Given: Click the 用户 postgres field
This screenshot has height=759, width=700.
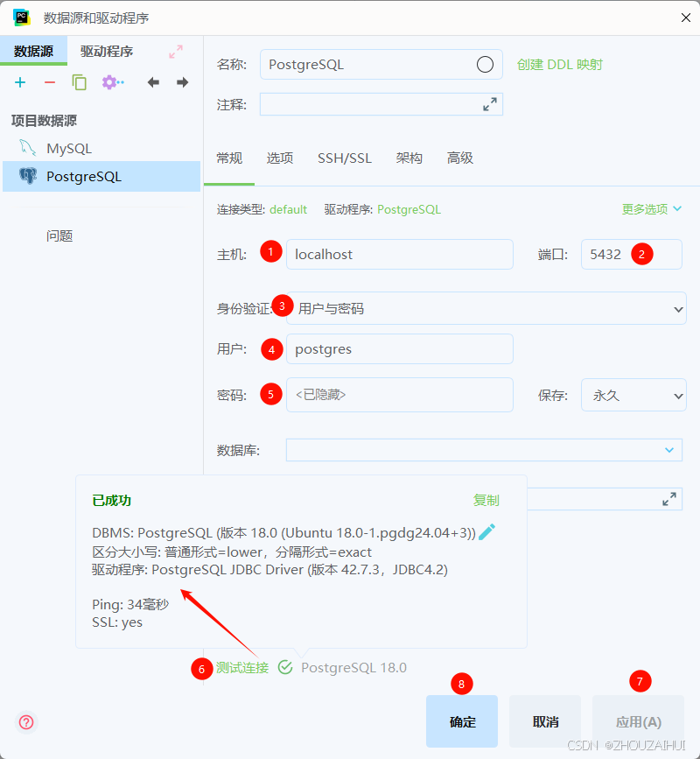Looking at the screenshot, I should [400, 348].
